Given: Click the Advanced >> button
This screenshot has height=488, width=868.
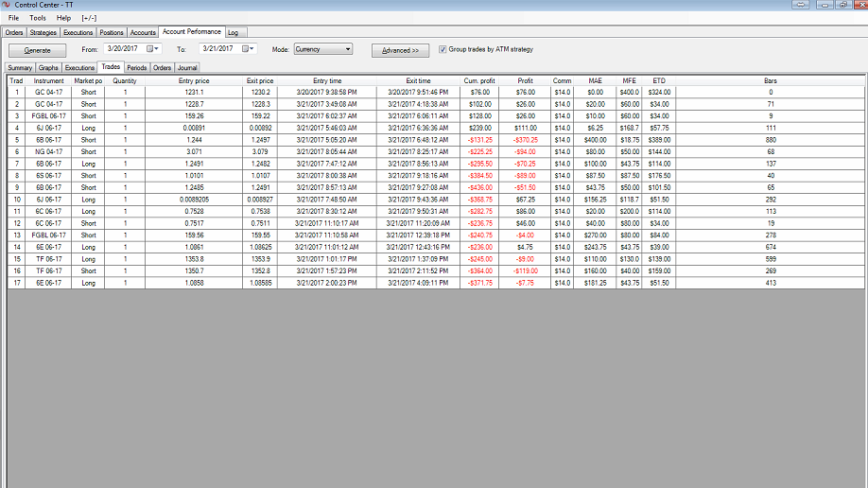Looking at the screenshot, I should [x=400, y=50].
